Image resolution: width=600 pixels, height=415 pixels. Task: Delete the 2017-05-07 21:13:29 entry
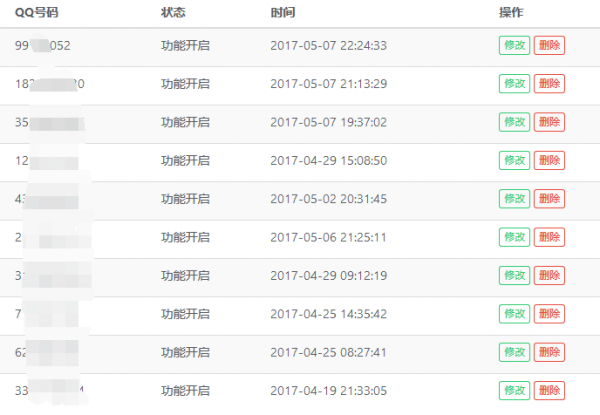tap(549, 83)
